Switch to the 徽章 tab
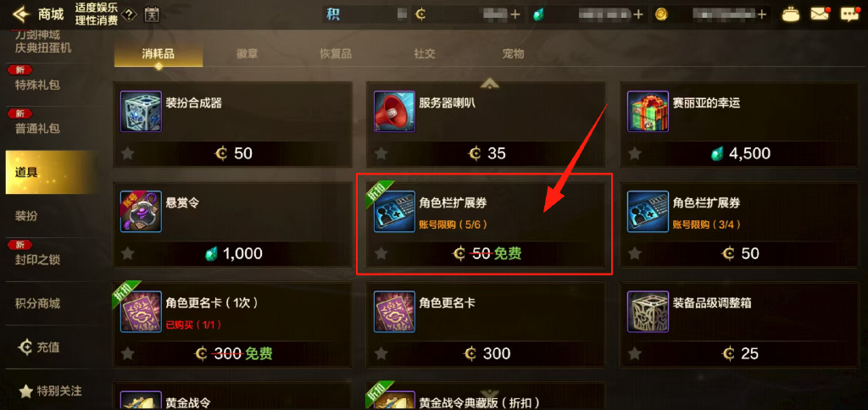Image resolution: width=868 pixels, height=410 pixels. point(247,53)
